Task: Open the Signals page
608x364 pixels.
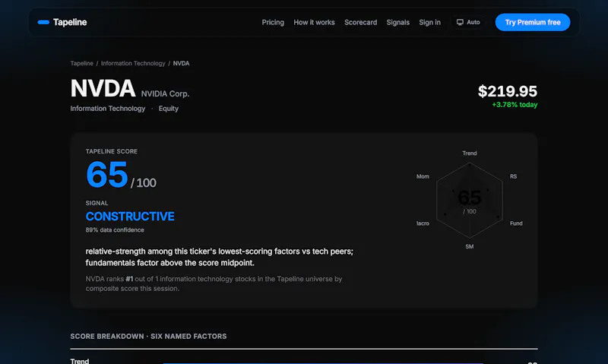Action: point(397,23)
